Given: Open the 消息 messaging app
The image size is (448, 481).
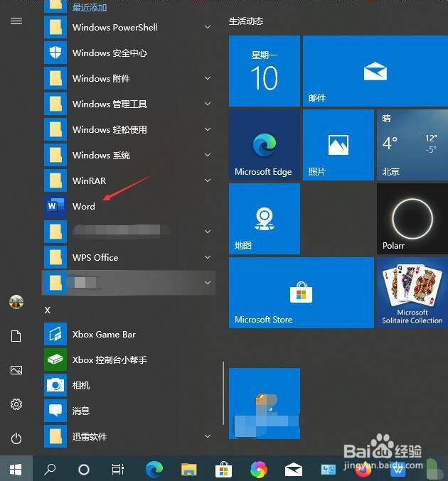Looking at the screenshot, I should pyautogui.click(x=129, y=411).
